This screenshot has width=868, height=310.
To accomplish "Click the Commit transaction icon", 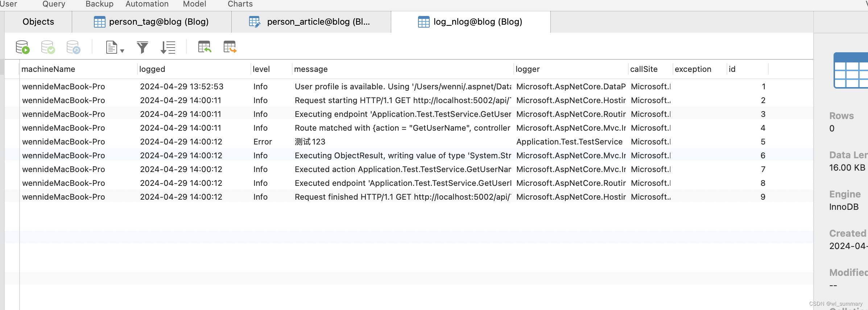I will point(48,47).
